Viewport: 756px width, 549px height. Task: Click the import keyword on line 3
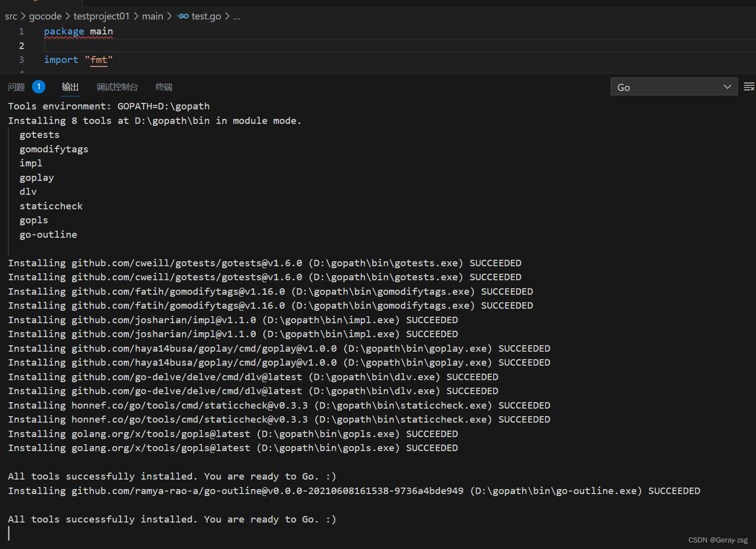coord(61,60)
